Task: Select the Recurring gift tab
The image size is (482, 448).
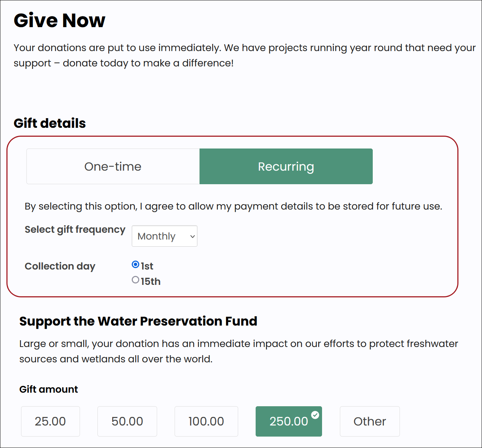Action: pos(286,166)
